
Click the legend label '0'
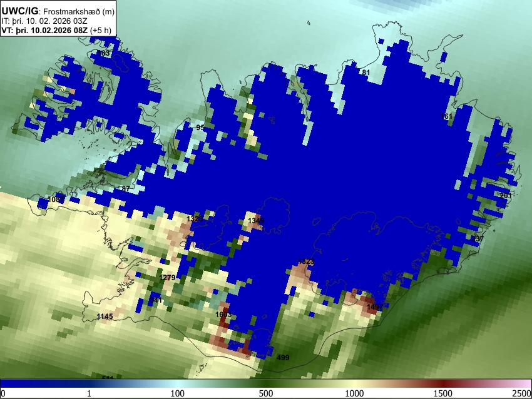tap(3, 393)
